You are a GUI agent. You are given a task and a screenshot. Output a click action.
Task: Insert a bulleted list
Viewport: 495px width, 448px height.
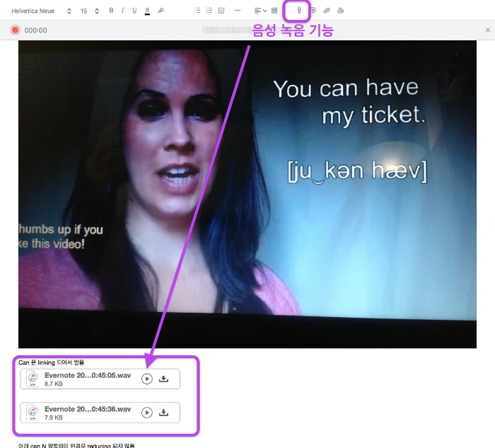pyautogui.click(x=197, y=11)
